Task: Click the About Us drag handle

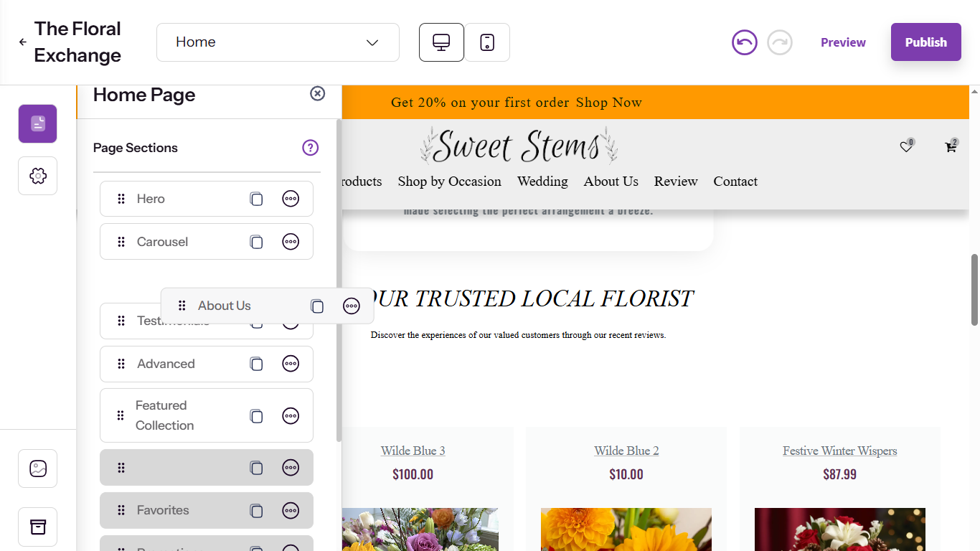Action: 182,306
